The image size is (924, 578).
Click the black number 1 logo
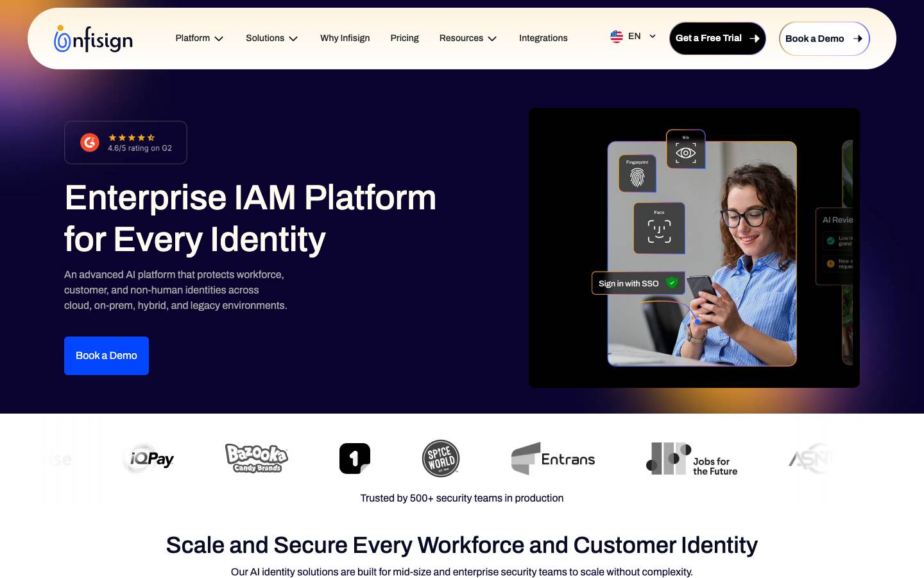click(x=355, y=459)
